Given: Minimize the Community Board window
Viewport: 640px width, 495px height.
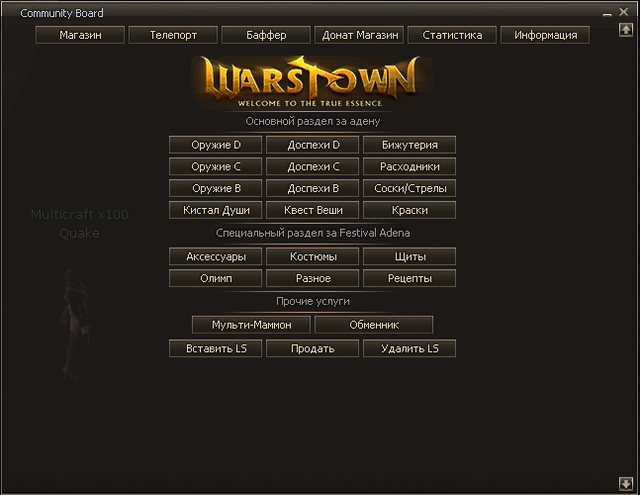Looking at the screenshot, I should point(607,13).
